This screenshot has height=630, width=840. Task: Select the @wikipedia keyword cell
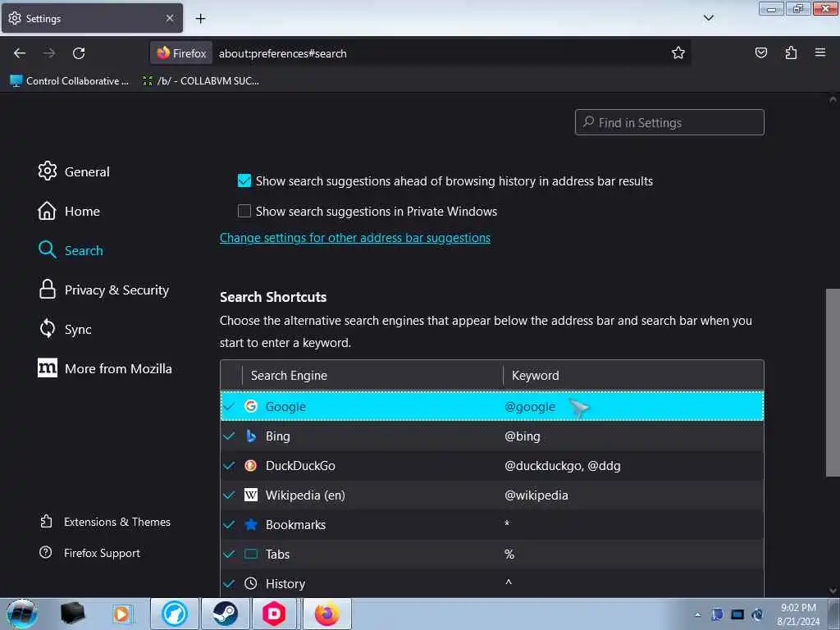click(536, 495)
